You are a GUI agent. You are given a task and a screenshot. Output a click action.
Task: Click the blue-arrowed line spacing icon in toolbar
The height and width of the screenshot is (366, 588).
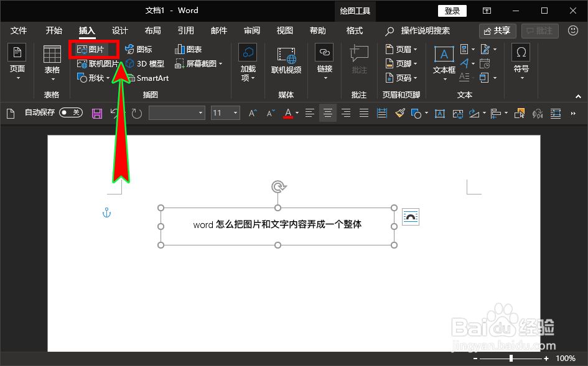tap(382, 113)
